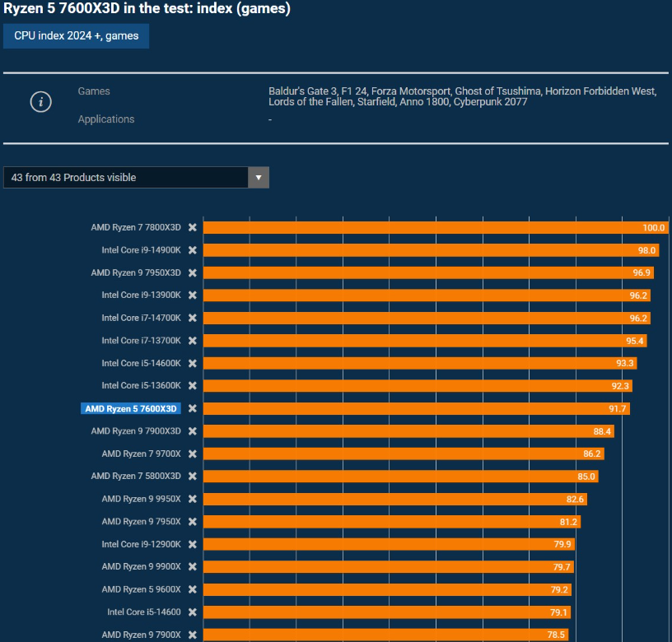Click the Intel Core i5-13600K label
Image resolution: width=672 pixels, height=642 pixels.
click(x=141, y=385)
